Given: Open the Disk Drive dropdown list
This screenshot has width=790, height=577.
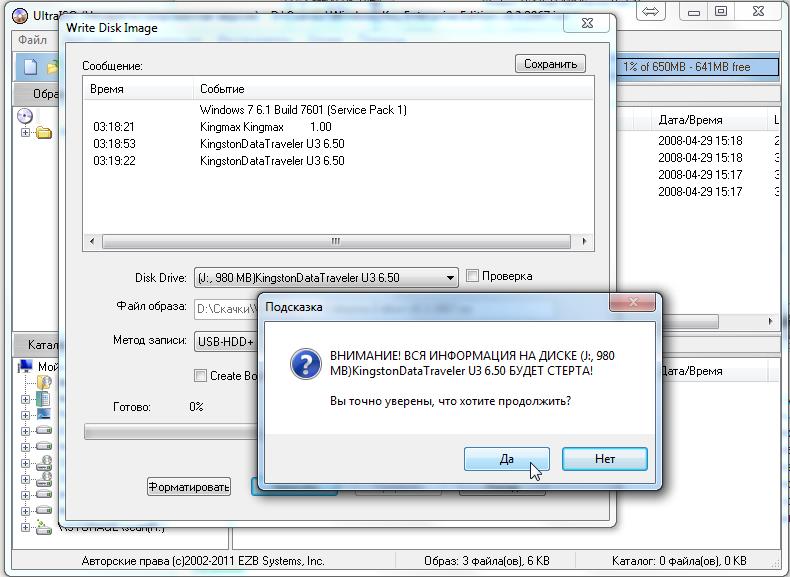Looking at the screenshot, I should click(449, 278).
